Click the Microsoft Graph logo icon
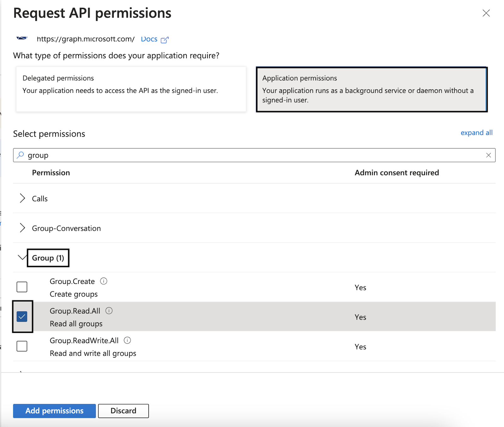 [22, 38]
